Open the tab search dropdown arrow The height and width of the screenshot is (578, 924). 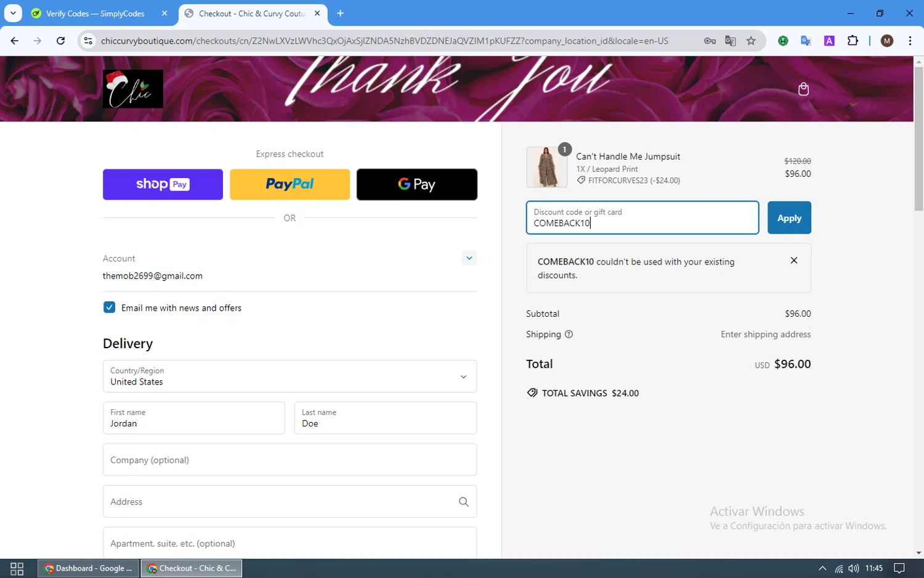click(13, 13)
